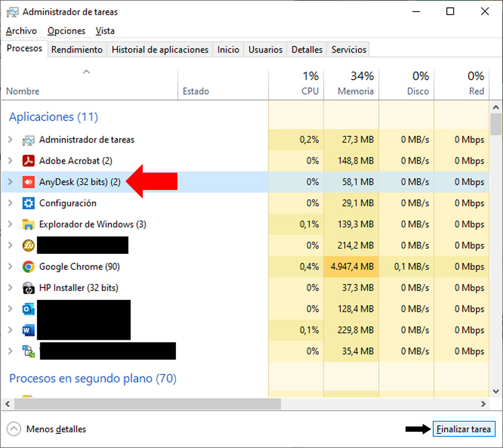Sort by the Estado column header

(x=223, y=84)
